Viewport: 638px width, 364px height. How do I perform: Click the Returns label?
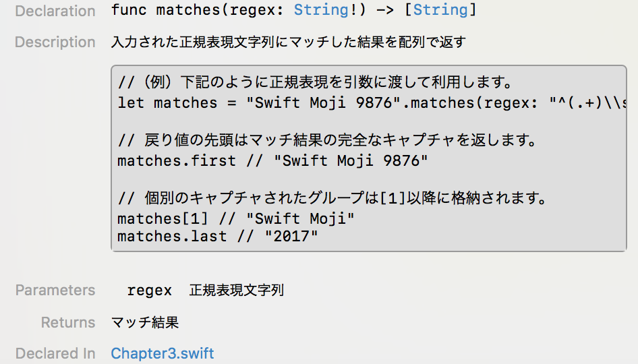(x=68, y=322)
